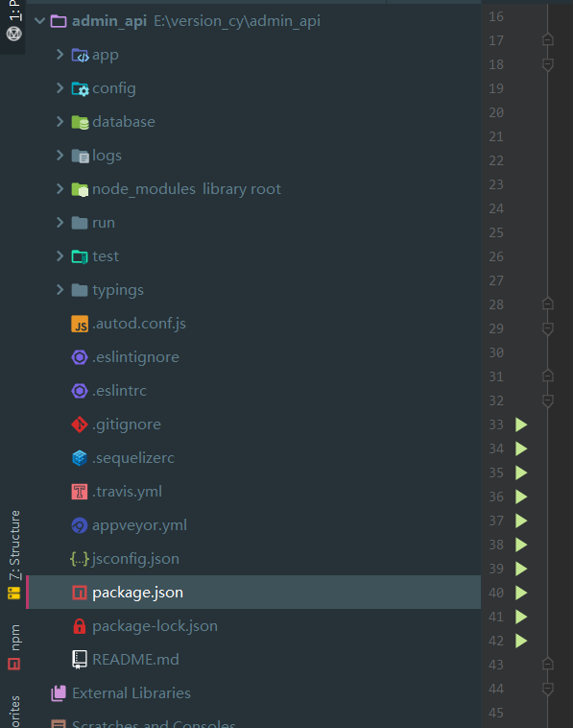Screen dimensions: 573x728
Task: Click the app source folder icon
Action: [x=80, y=56]
